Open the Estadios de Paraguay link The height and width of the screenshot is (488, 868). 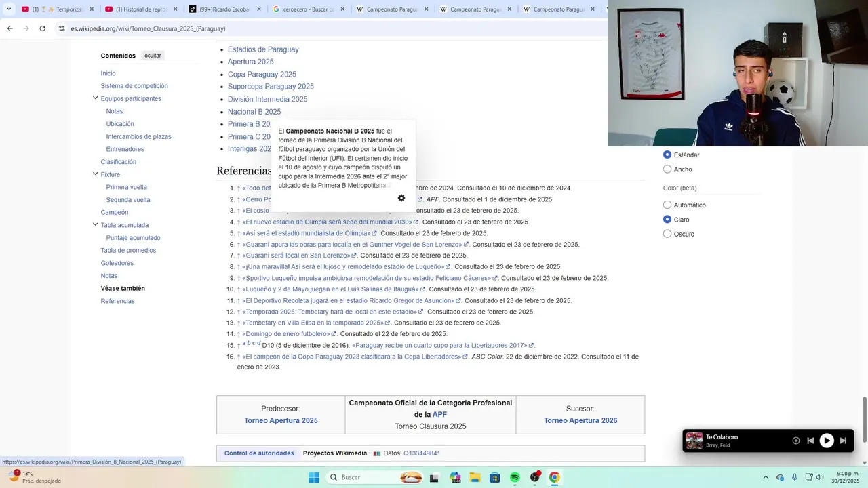tap(263, 49)
